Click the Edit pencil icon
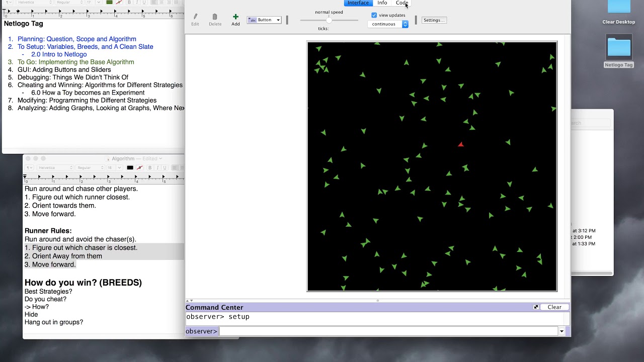 coord(195,17)
